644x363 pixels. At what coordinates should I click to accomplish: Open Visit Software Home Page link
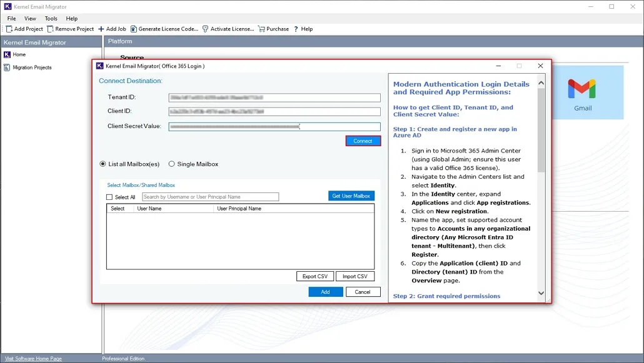point(31,358)
